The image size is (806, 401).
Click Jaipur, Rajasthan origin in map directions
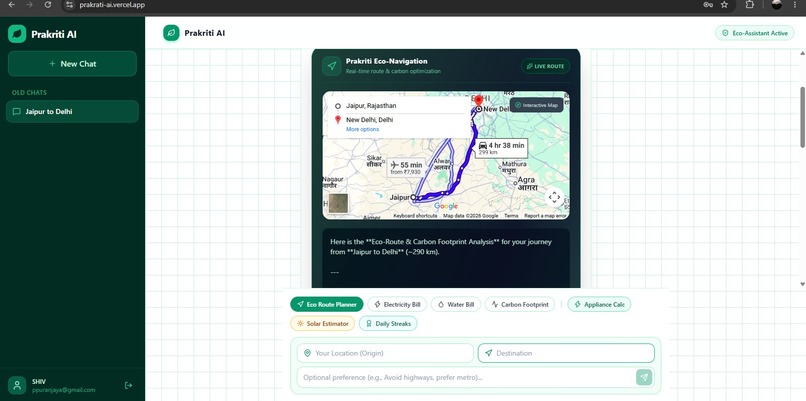(x=371, y=106)
